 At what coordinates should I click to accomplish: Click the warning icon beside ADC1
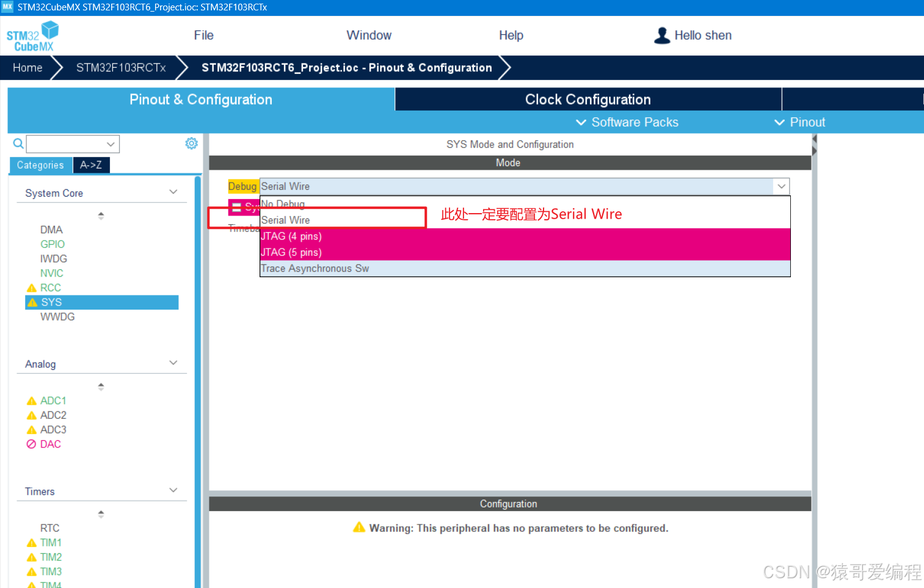(32, 401)
